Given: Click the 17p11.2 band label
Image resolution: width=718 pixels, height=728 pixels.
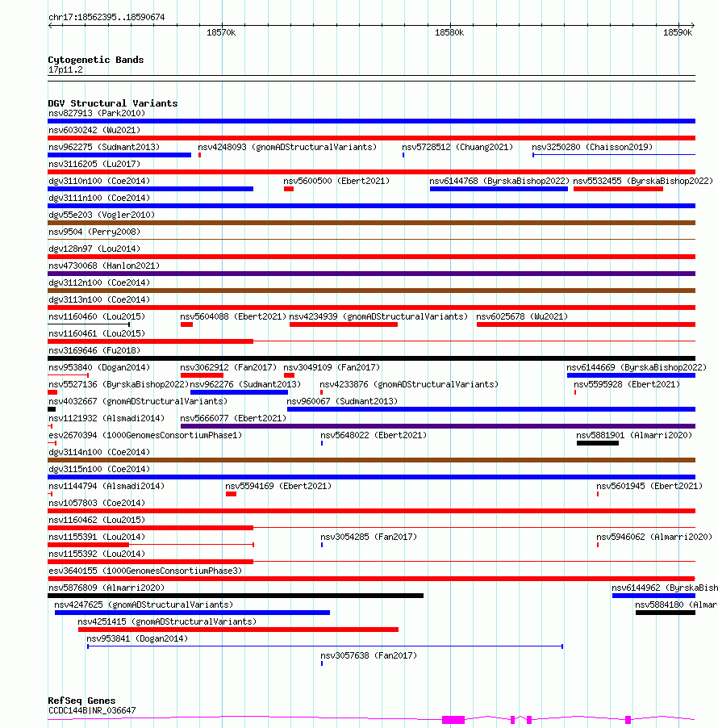Looking at the screenshot, I should click(x=65, y=69).
